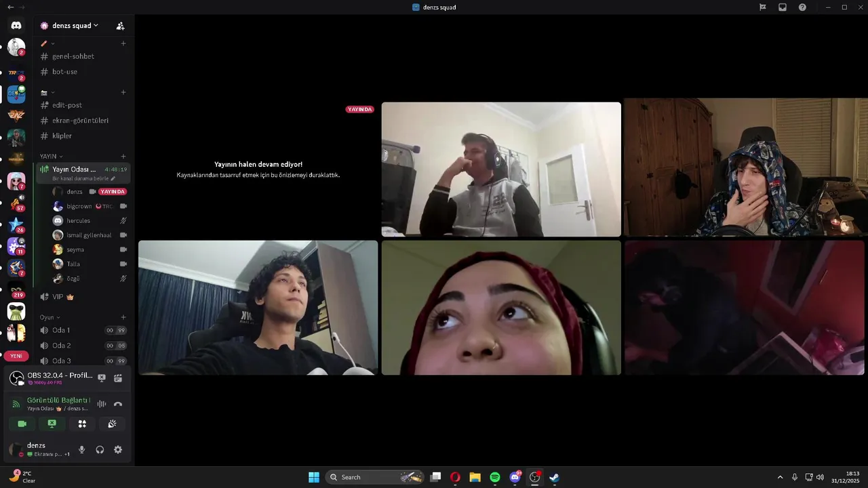Focus the video tile of curly-haired man

pos(258,308)
